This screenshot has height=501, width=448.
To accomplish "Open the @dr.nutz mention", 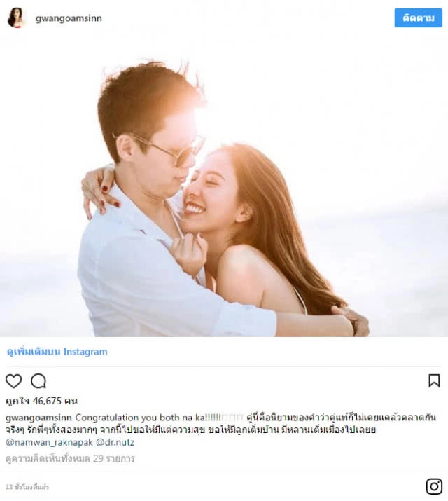I will click(115, 443).
